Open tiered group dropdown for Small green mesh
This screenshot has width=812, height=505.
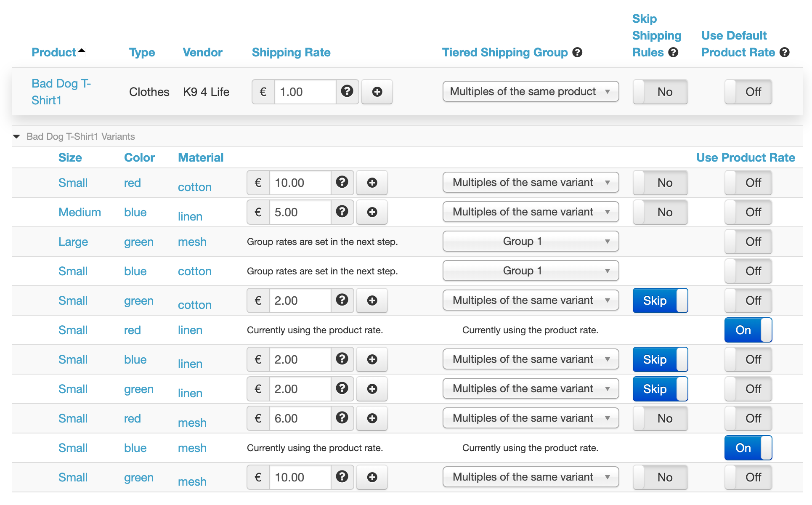pyautogui.click(x=531, y=477)
